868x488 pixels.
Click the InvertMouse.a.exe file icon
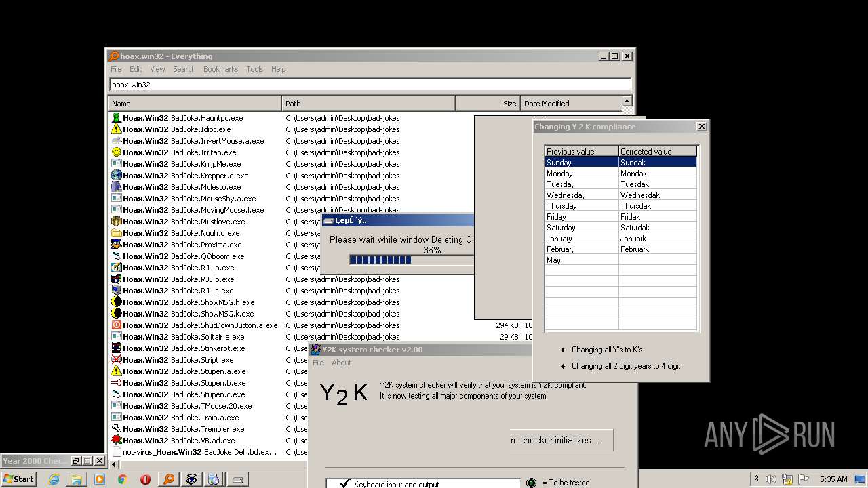point(117,141)
